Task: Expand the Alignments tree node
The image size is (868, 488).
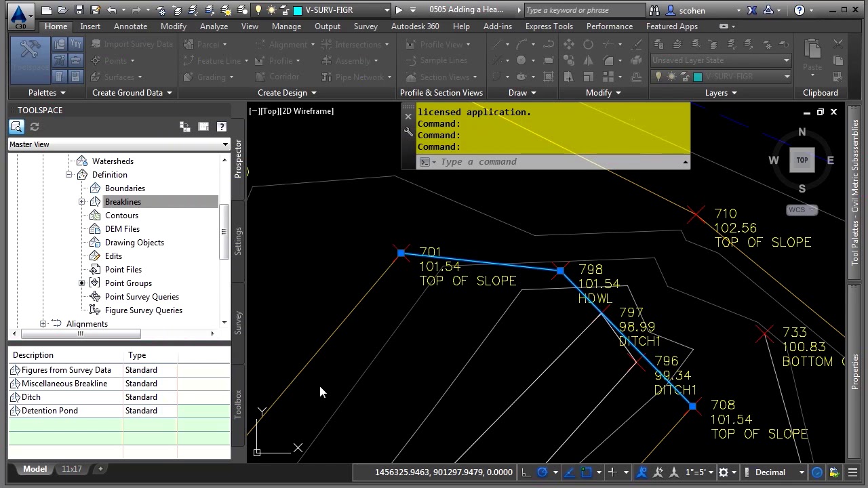Action: (43, 324)
